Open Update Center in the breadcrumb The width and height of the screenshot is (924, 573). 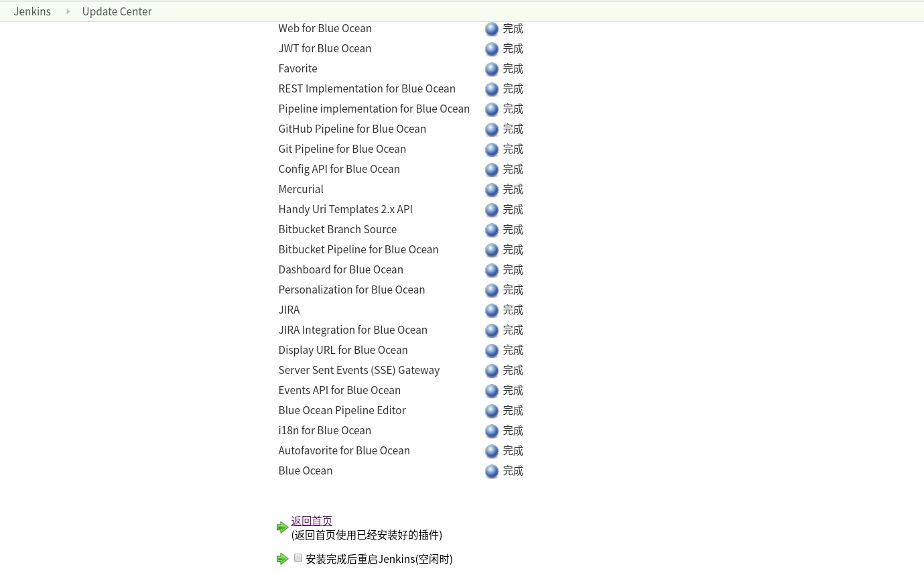pos(117,11)
